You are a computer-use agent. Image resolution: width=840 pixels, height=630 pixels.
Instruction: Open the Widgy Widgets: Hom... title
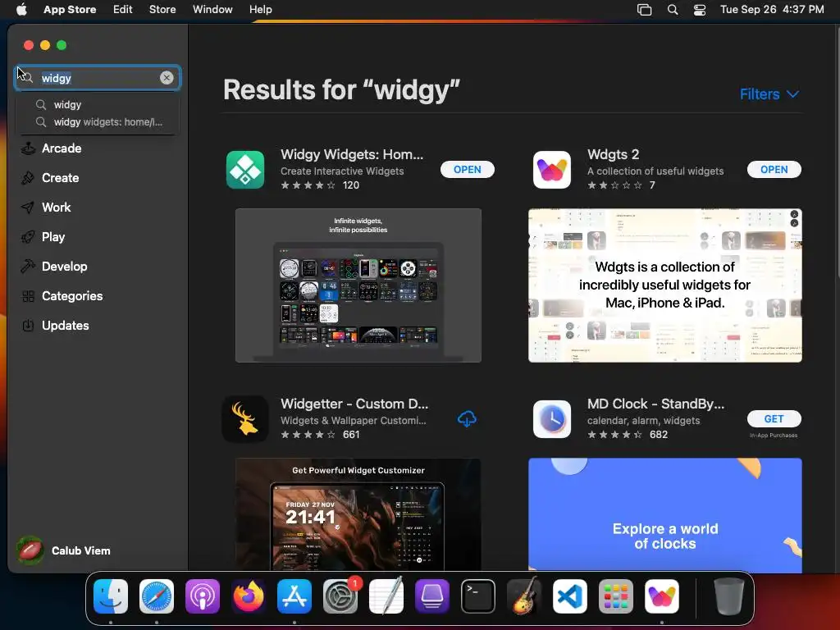352,154
